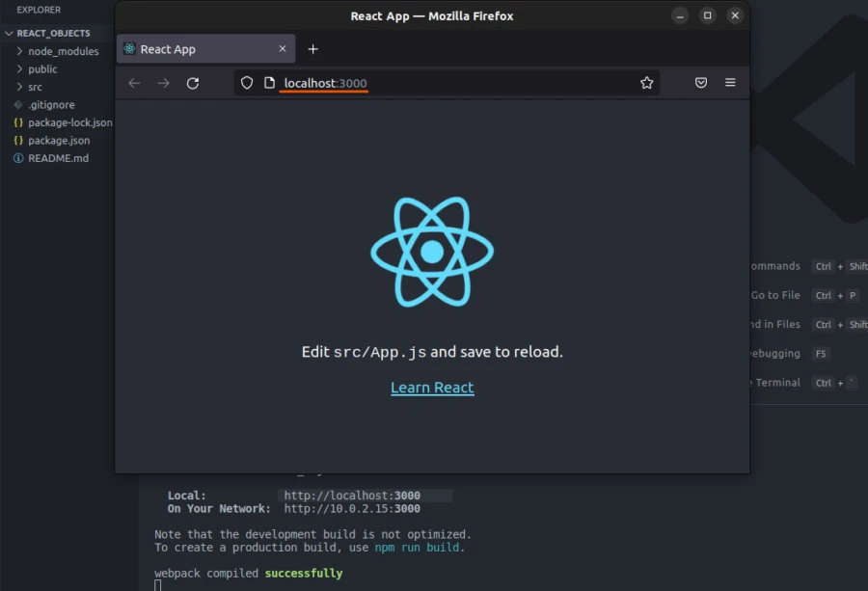Click the shield tracking protection icon
The width and height of the screenshot is (868, 591).
247,83
